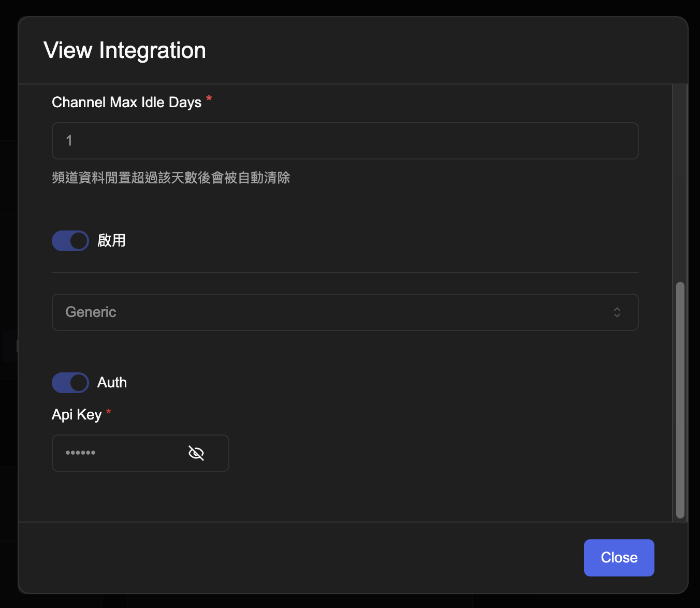Toggle the 啟用 switch off
The image size is (700, 608).
coord(70,241)
